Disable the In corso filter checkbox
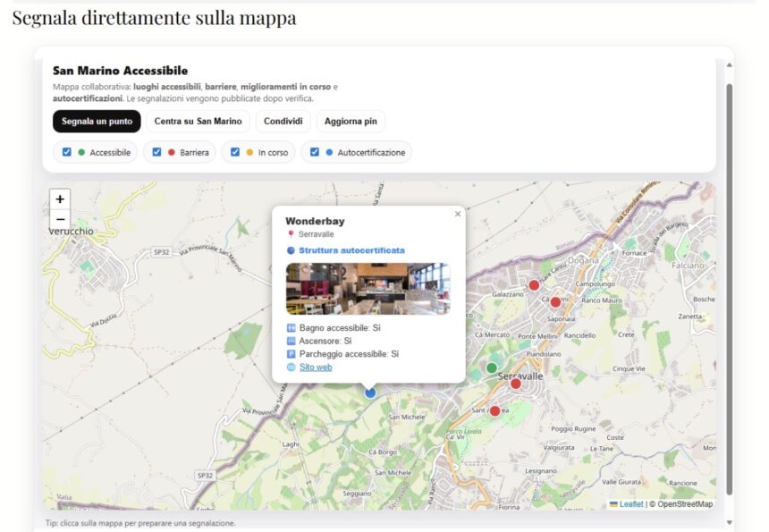Viewport: 769px width, 532px height. tap(235, 152)
